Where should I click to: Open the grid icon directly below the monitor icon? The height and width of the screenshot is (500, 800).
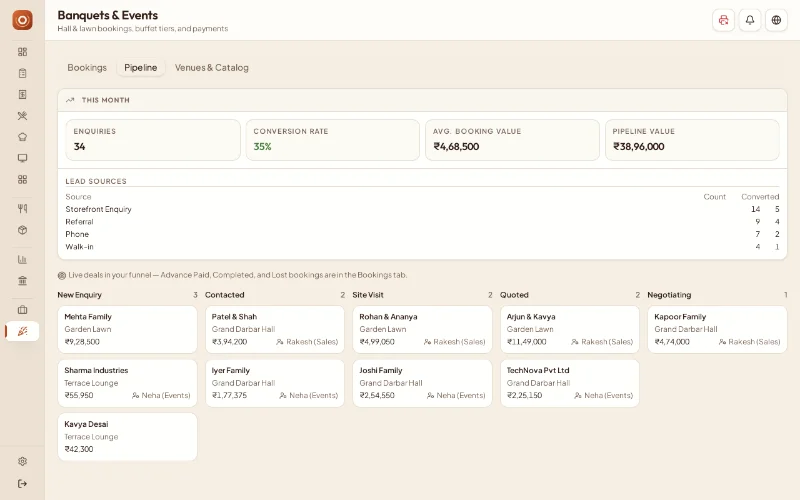[x=22, y=180]
